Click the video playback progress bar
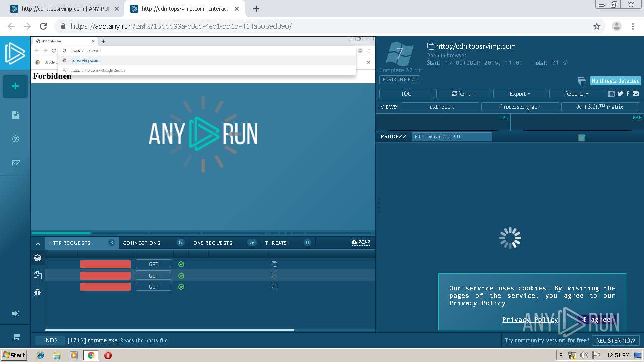This screenshot has height=362, width=644. (203, 233)
